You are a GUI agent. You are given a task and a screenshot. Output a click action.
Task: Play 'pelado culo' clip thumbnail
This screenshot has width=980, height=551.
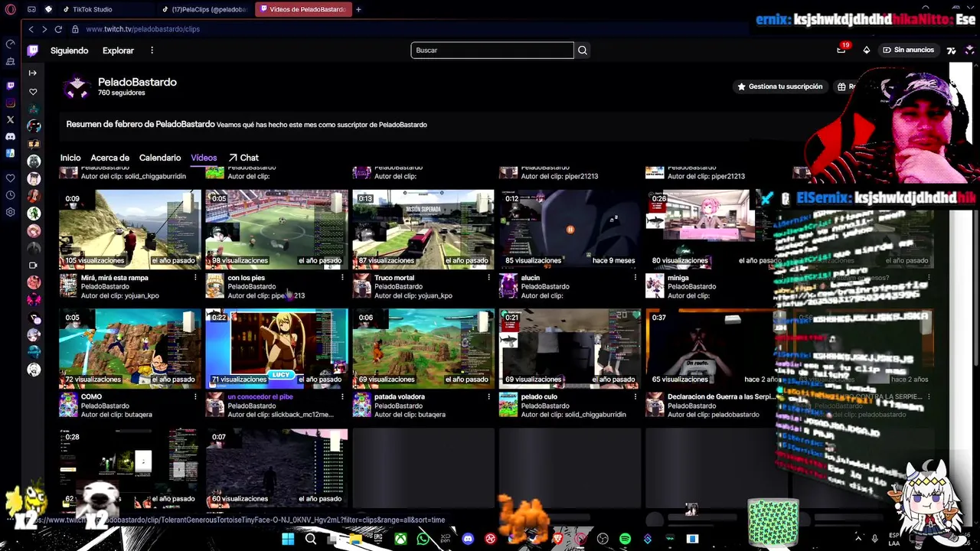pyautogui.click(x=570, y=348)
